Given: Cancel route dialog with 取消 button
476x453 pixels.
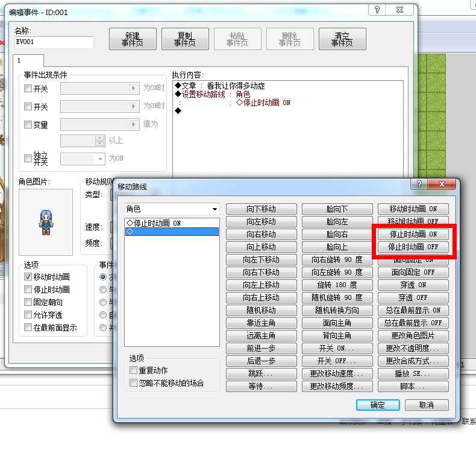Looking at the screenshot, I should (427, 405).
